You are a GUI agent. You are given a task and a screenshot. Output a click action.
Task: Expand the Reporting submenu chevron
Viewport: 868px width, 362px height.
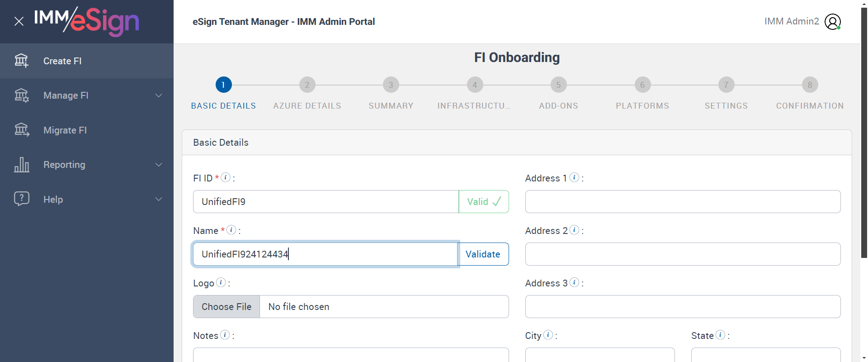159,165
